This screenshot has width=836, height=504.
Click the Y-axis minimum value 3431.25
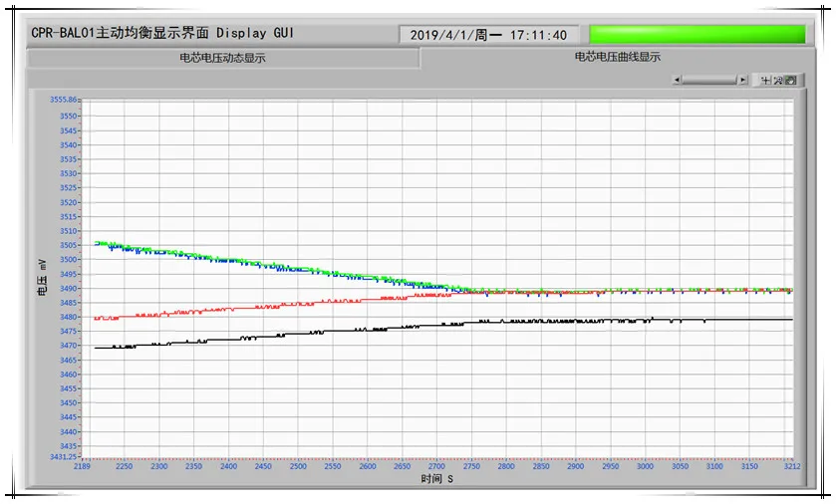64,456
